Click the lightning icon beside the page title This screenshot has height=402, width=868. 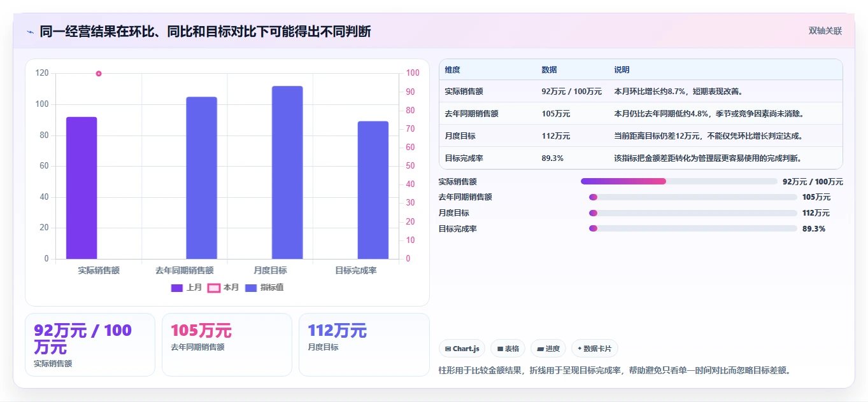pos(30,32)
